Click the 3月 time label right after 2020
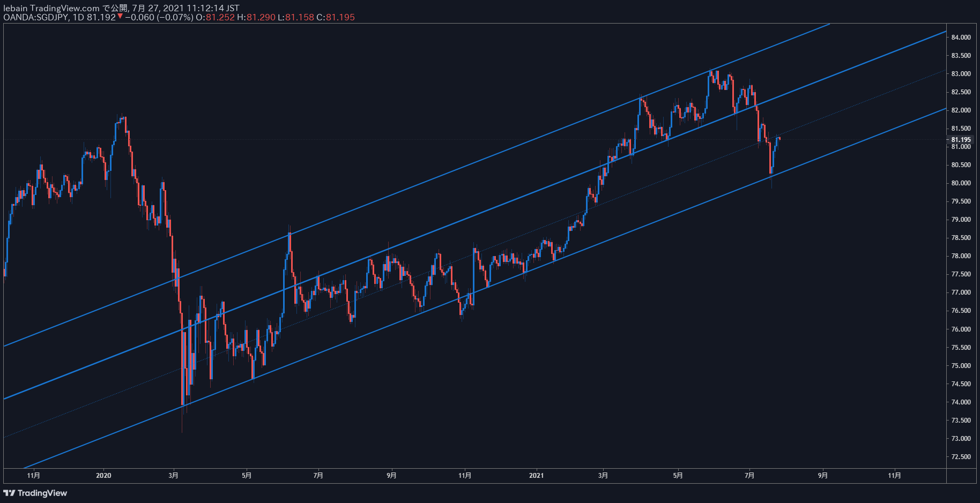980x503 pixels. [173, 476]
